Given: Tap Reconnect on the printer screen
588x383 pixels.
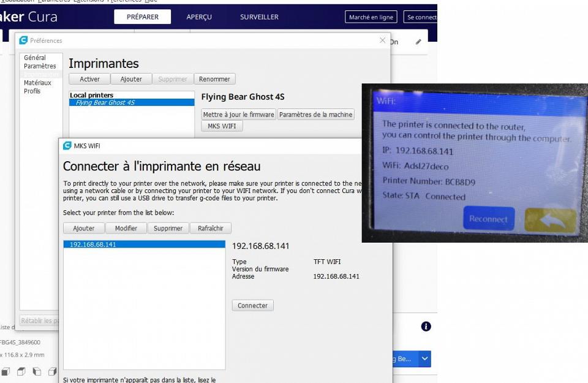Looking at the screenshot, I should click(x=489, y=219).
